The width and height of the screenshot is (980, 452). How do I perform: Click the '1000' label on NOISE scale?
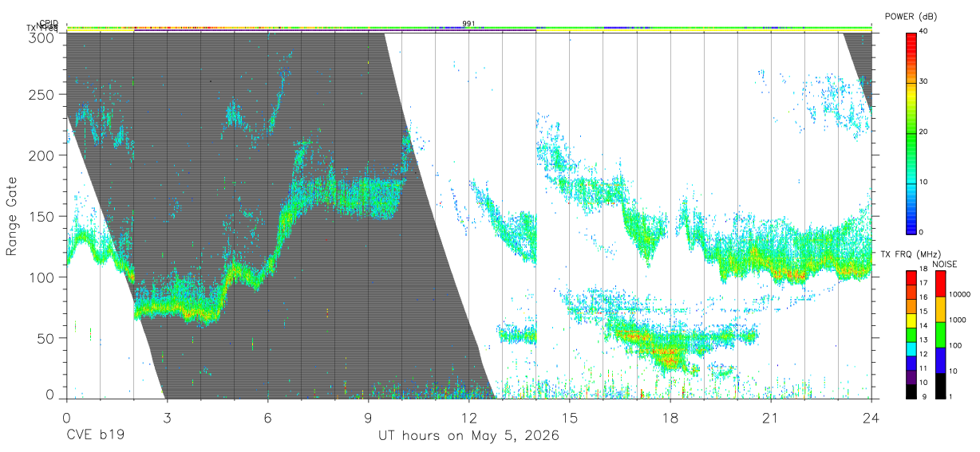point(958,320)
